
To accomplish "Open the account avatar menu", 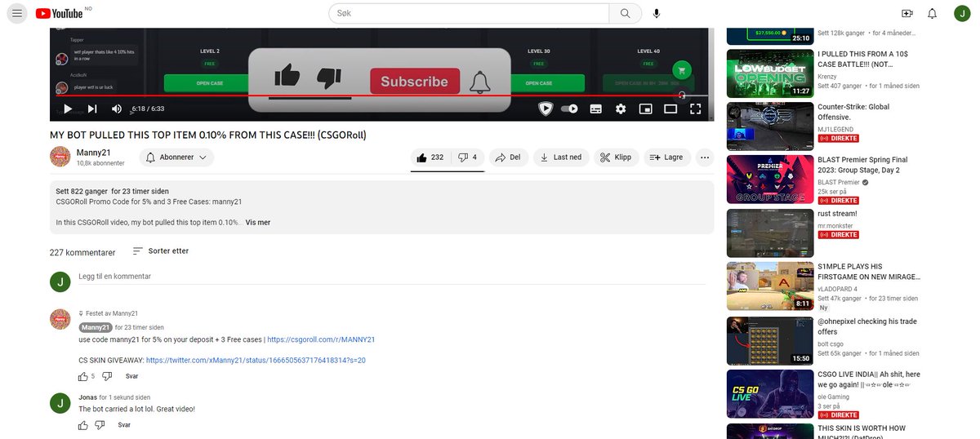I will pos(962,13).
